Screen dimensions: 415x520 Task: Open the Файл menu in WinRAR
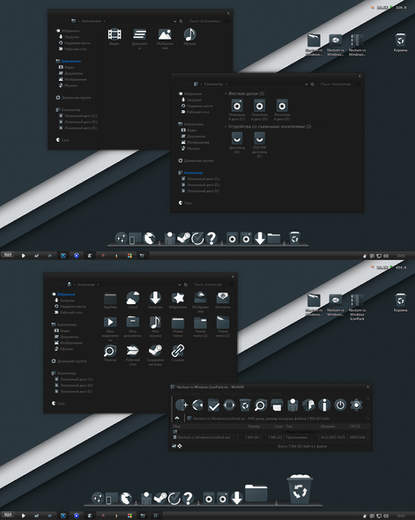[176, 394]
